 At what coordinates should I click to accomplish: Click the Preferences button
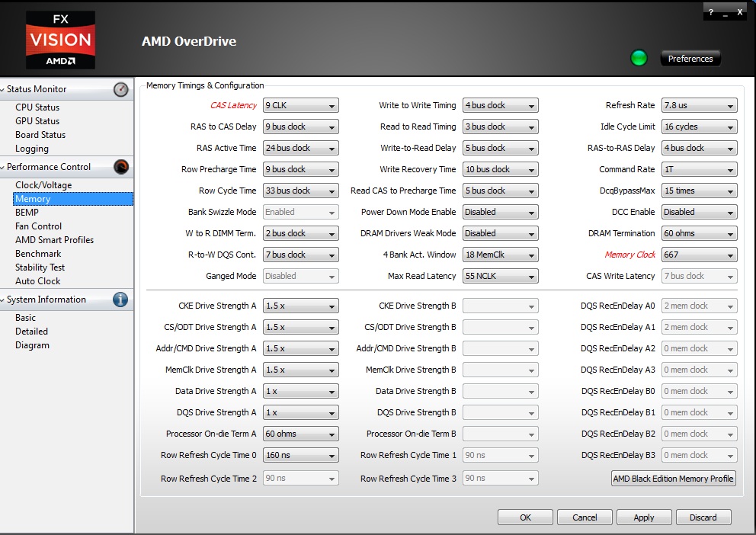click(690, 59)
